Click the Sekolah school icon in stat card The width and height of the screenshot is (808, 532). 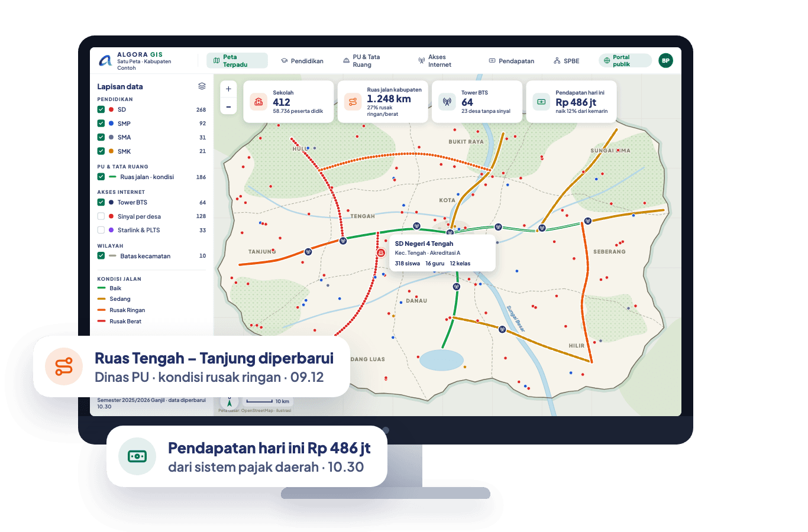(258, 102)
